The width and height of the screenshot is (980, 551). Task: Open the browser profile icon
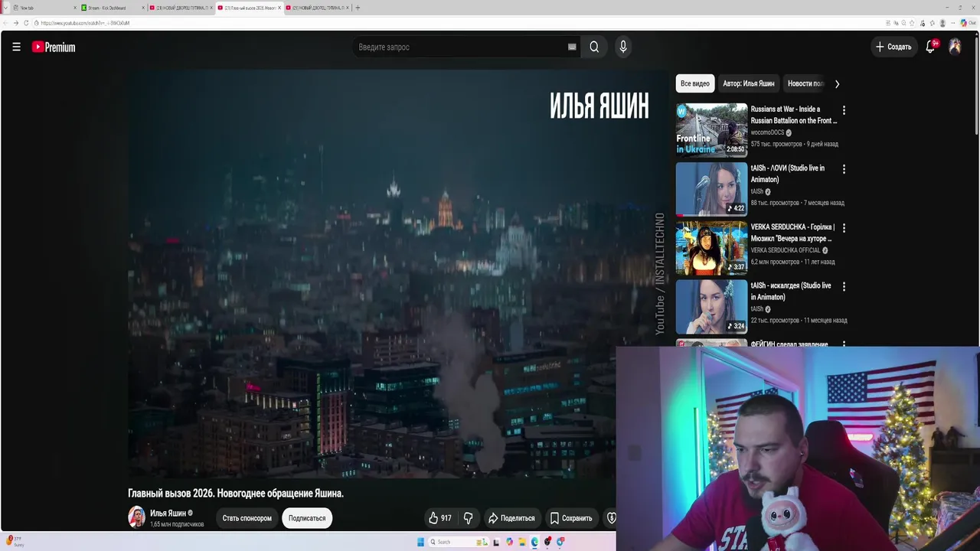[942, 23]
